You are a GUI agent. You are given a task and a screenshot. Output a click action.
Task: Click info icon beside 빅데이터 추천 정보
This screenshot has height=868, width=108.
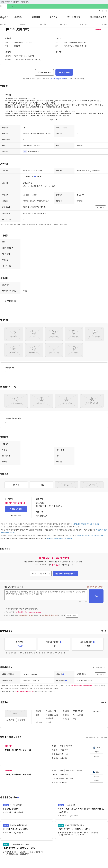tap(18, 798)
